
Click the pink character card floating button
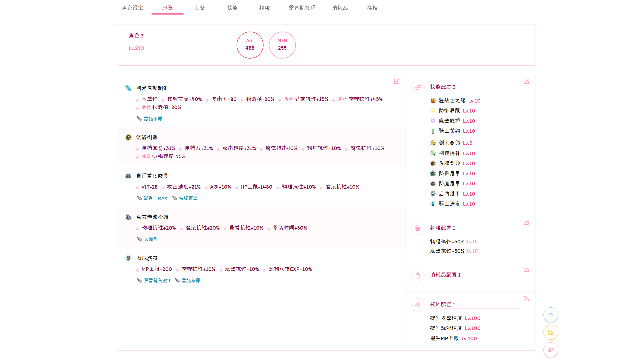coord(551,350)
